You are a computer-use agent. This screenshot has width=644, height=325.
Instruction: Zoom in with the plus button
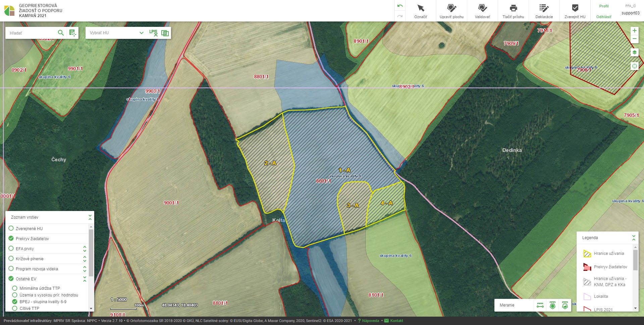[x=634, y=31]
